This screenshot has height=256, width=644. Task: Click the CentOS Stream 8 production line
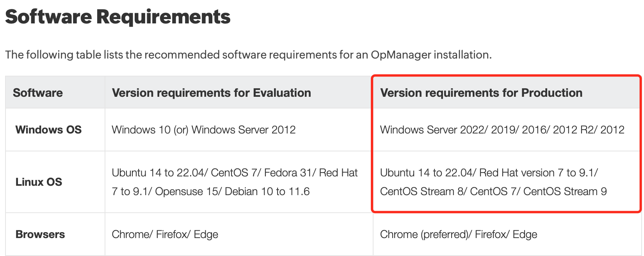pyautogui.click(x=493, y=192)
